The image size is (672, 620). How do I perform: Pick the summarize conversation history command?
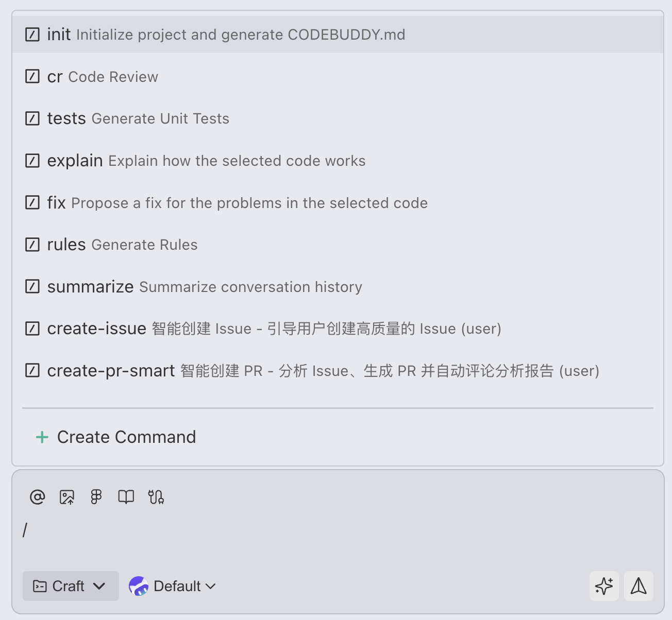[205, 287]
